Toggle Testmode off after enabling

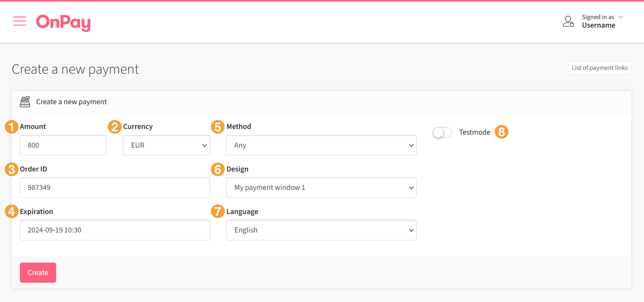pos(442,132)
